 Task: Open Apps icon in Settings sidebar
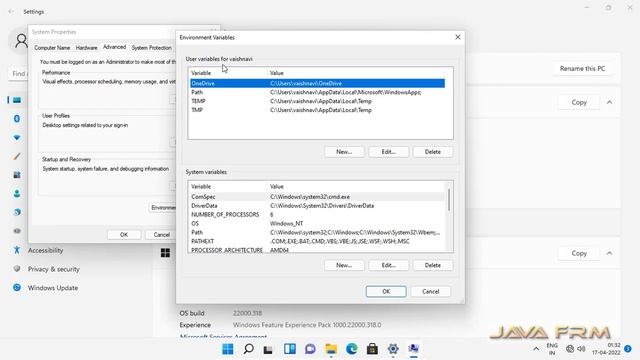click(x=17, y=175)
